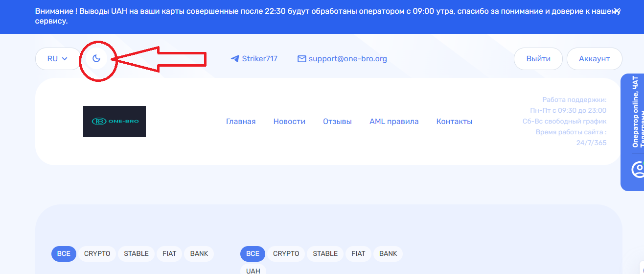Go to Главная in the navigation menu

tap(241, 122)
